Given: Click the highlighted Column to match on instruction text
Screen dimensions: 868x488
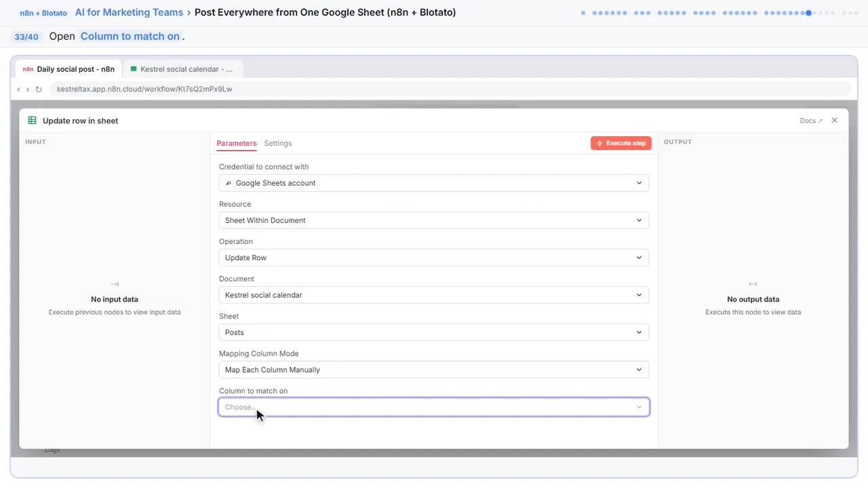Looking at the screenshot, I should click(130, 37).
